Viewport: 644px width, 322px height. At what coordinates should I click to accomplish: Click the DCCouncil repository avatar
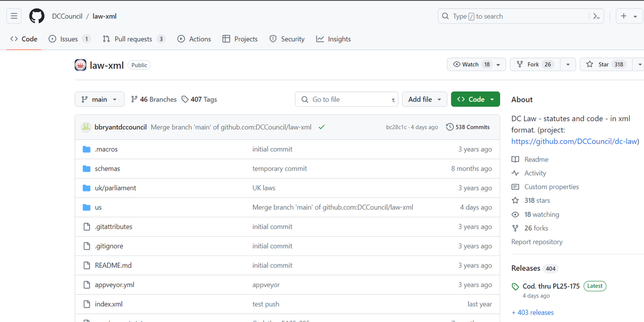click(x=80, y=65)
